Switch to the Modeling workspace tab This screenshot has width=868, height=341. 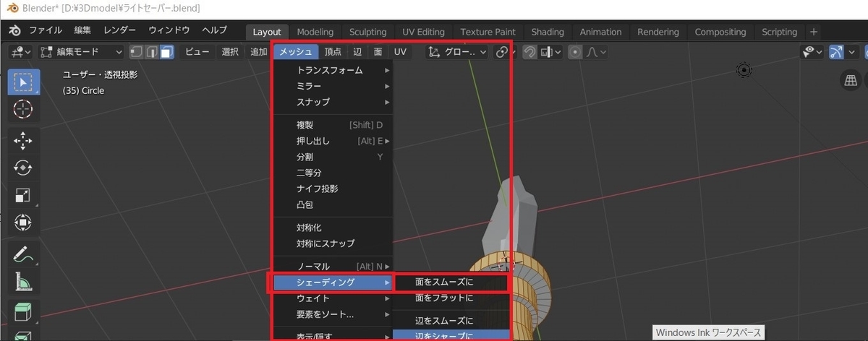pyautogui.click(x=315, y=32)
